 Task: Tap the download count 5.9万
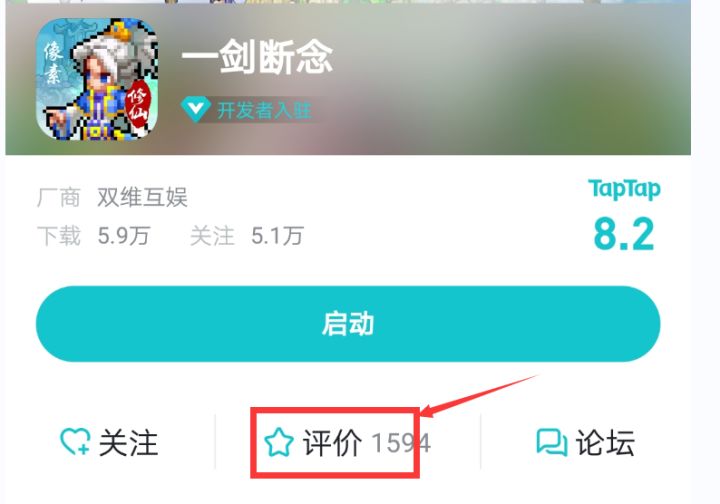click(124, 236)
